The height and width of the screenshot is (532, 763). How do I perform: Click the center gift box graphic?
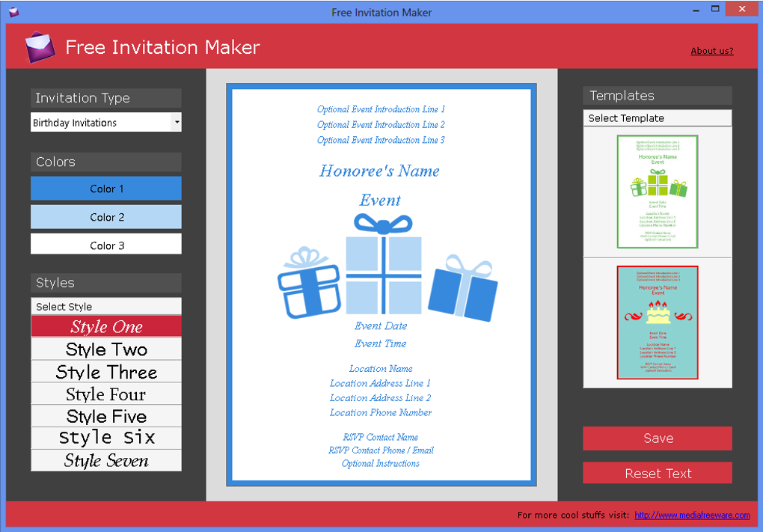click(x=384, y=265)
